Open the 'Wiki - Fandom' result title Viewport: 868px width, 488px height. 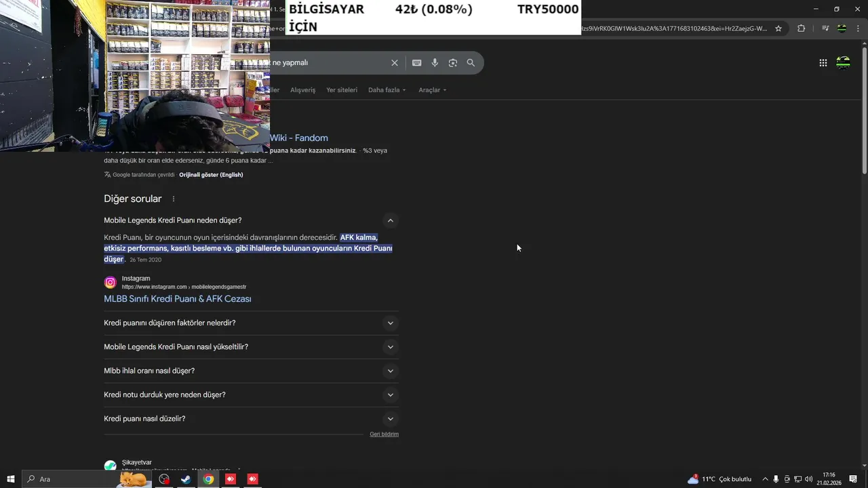[x=299, y=138]
